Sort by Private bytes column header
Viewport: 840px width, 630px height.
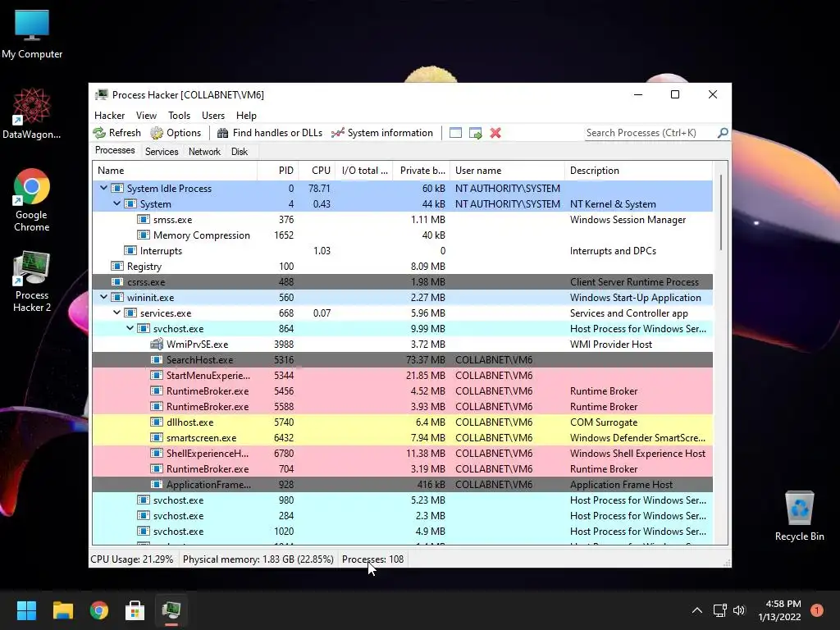tap(421, 171)
